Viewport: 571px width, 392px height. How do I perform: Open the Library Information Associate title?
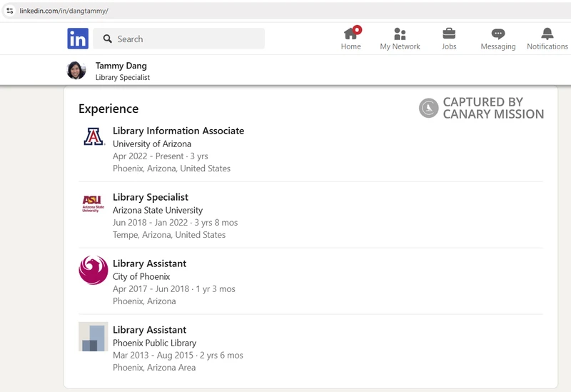point(178,131)
